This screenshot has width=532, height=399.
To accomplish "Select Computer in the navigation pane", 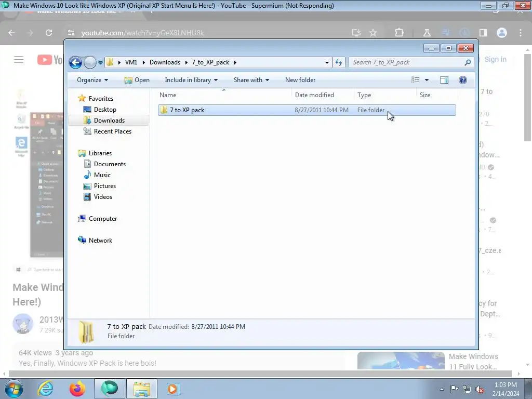I will 102,219.
